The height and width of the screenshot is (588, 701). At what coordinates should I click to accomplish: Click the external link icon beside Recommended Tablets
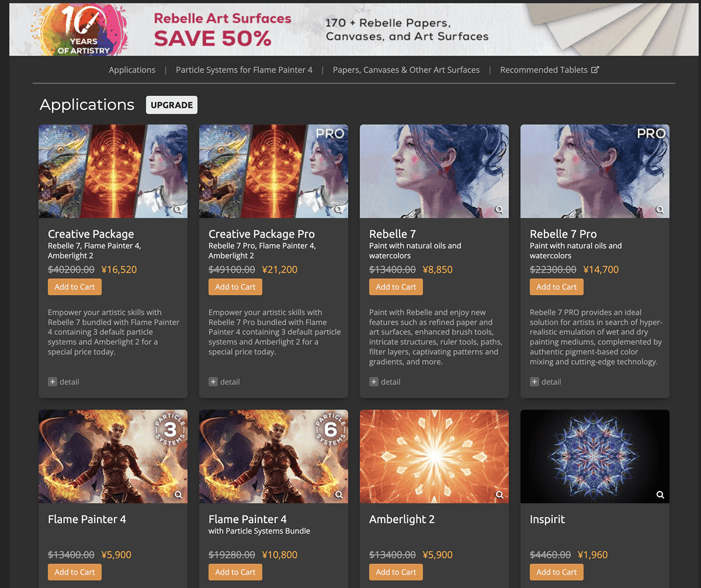point(595,70)
